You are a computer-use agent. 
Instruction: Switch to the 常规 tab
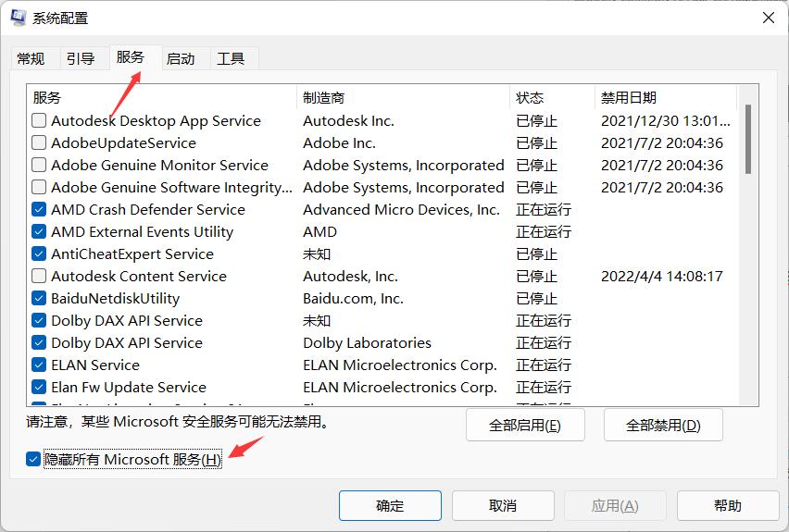click(x=31, y=58)
